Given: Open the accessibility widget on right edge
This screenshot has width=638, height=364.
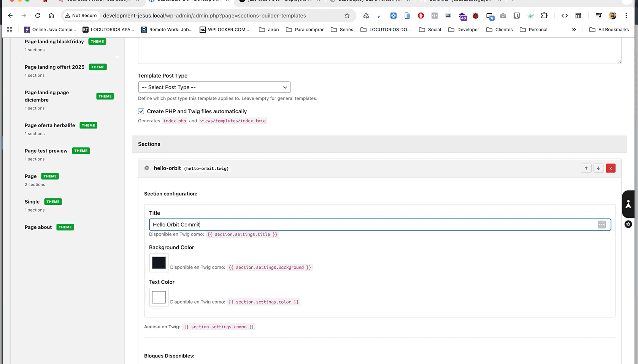Looking at the screenshot, I should coord(628,204).
